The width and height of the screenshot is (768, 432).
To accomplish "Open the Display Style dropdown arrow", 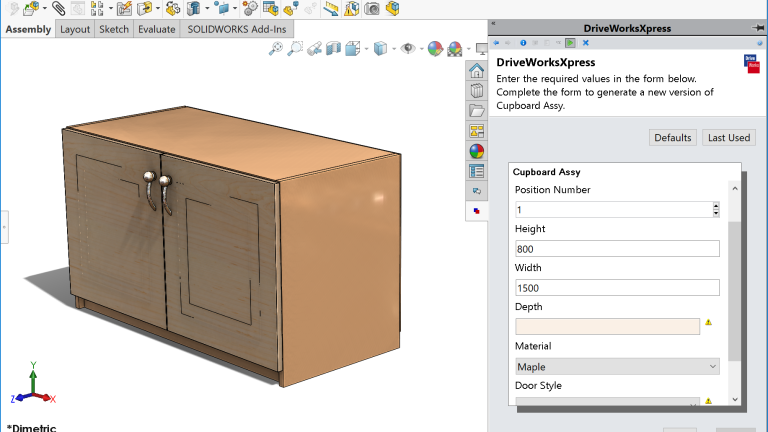I will pyautogui.click(x=393, y=49).
